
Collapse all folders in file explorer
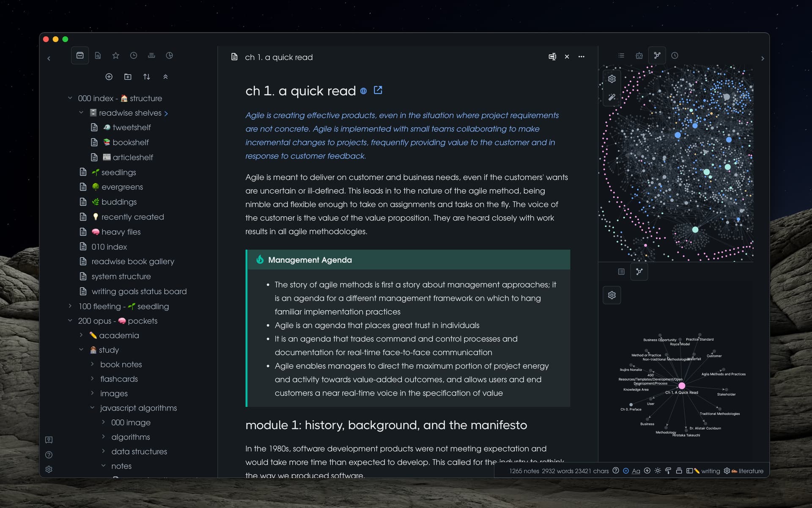click(x=165, y=77)
